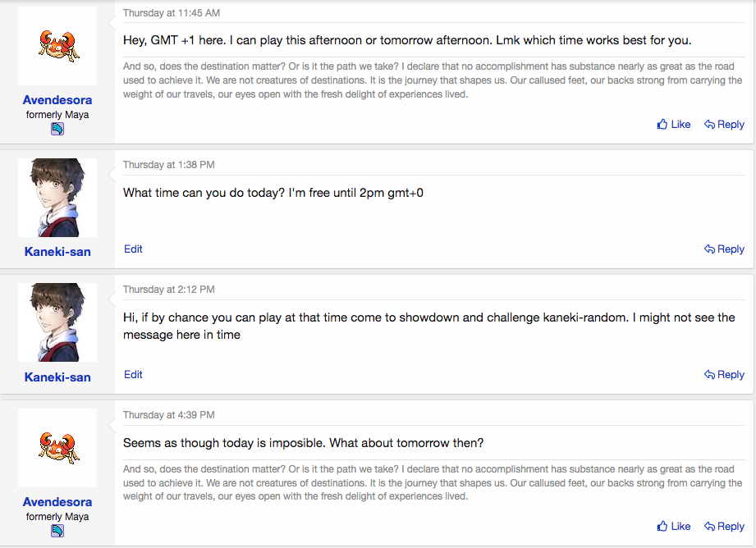The width and height of the screenshot is (756, 548).
Task: Open the Thursday at 4:39 PM timestamp permalink
Action: pos(169,415)
